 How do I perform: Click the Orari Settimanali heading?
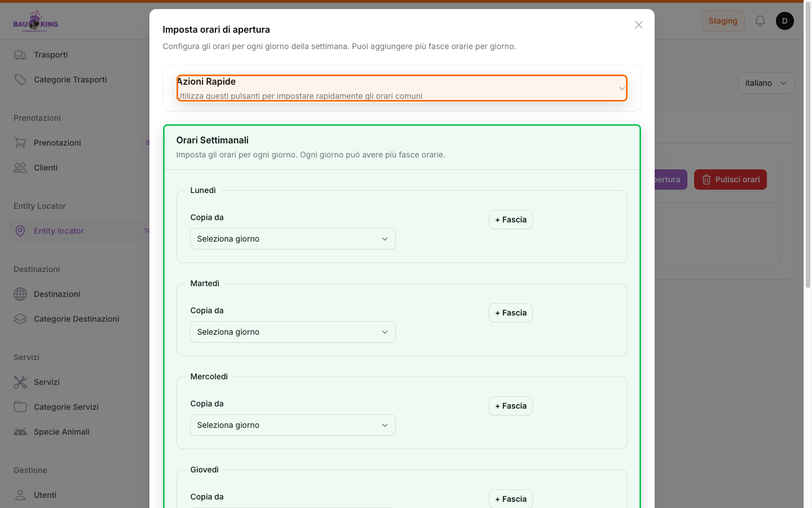click(x=212, y=140)
